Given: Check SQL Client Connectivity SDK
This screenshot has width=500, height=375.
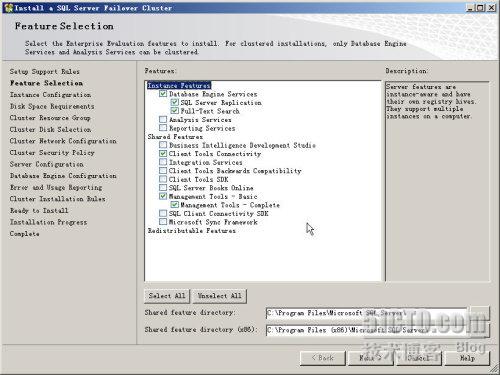Looking at the screenshot, I should pos(163,213).
